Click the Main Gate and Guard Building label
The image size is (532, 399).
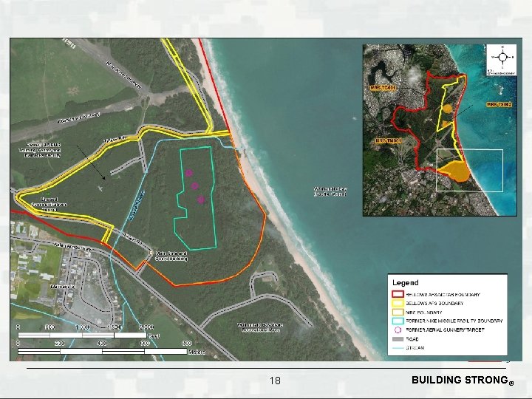(x=171, y=256)
